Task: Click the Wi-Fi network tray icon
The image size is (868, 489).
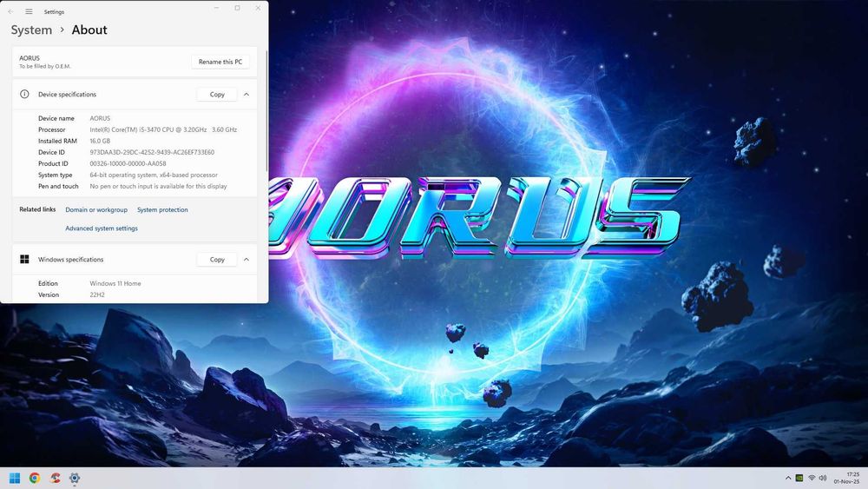Action: pyautogui.click(x=812, y=478)
